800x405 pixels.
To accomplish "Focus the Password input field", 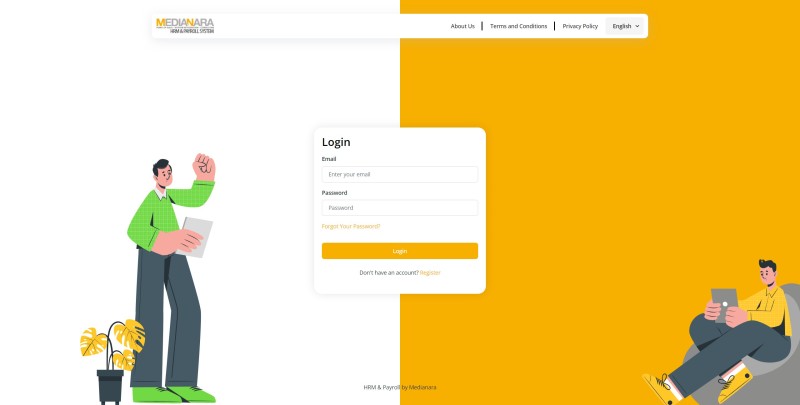I will point(399,208).
